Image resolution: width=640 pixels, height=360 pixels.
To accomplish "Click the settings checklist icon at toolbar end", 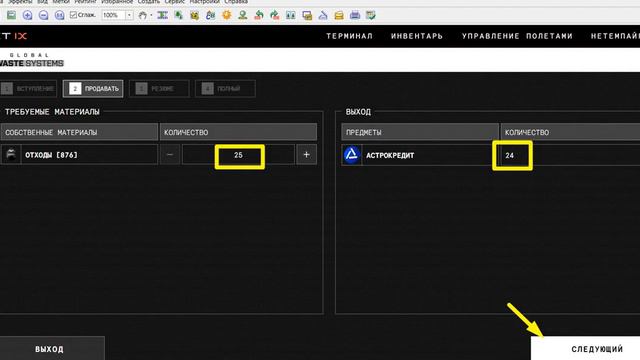I will tap(371, 16).
